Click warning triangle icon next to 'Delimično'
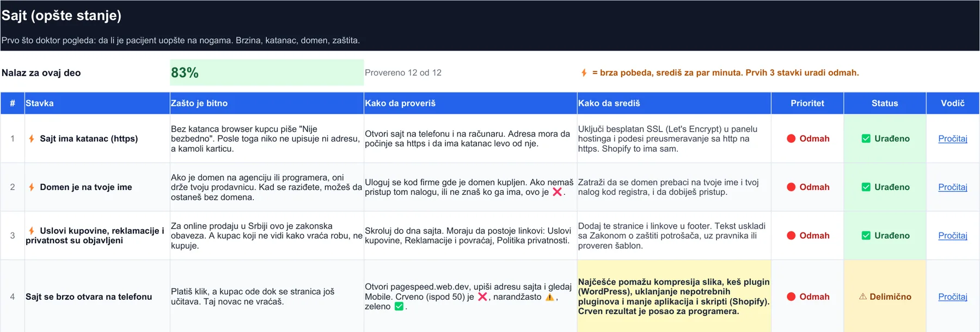The height and width of the screenshot is (332, 980). click(863, 297)
